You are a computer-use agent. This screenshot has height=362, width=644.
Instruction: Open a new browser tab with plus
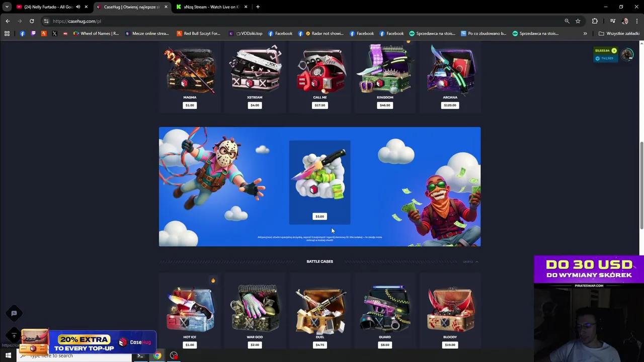click(x=258, y=7)
